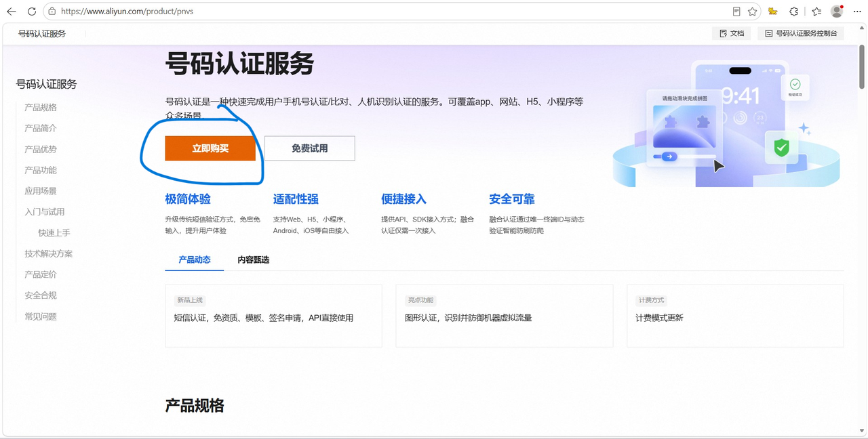Image resolution: width=868 pixels, height=439 pixels.
Task: Reload the page using refresh icon
Action: pos(31,12)
